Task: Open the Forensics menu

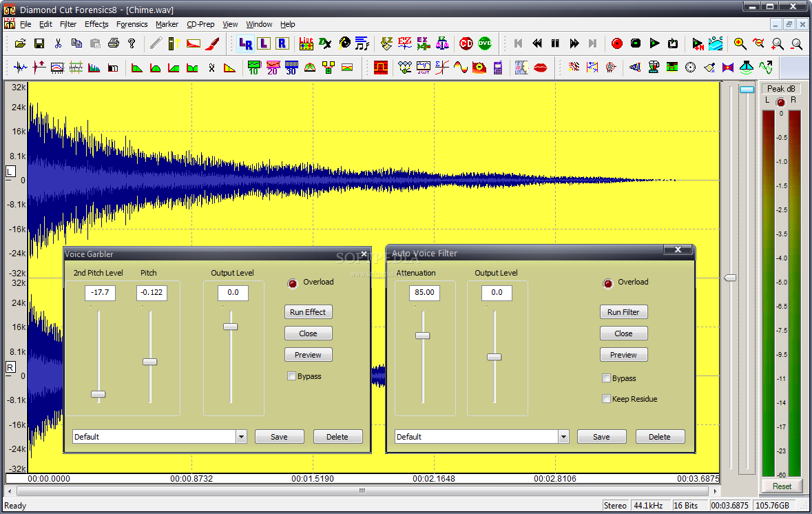Action: pyautogui.click(x=132, y=24)
